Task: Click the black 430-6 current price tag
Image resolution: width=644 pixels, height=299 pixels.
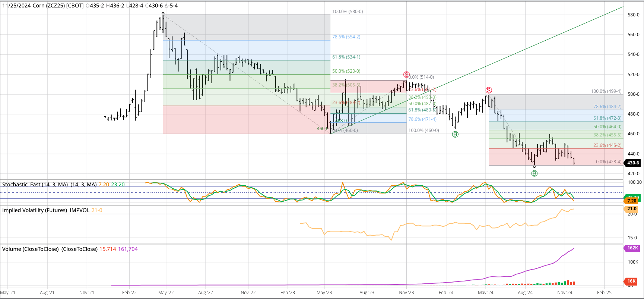Action: [x=632, y=163]
